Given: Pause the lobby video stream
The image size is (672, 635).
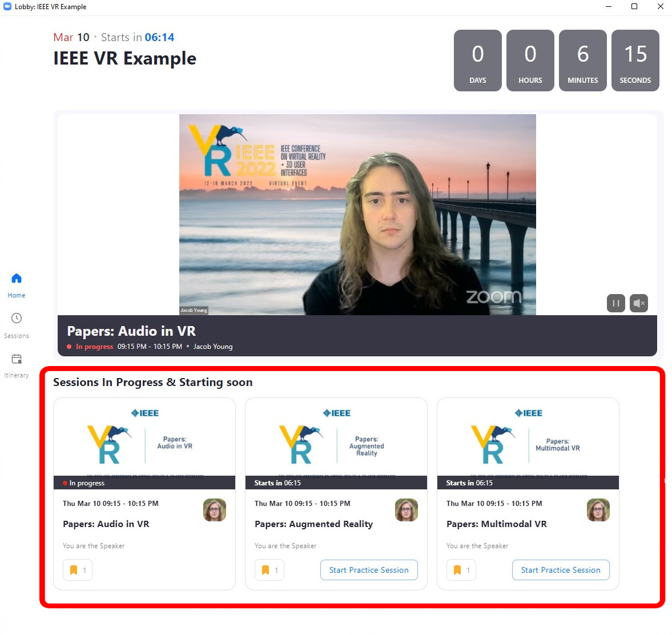Looking at the screenshot, I should 616,304.
